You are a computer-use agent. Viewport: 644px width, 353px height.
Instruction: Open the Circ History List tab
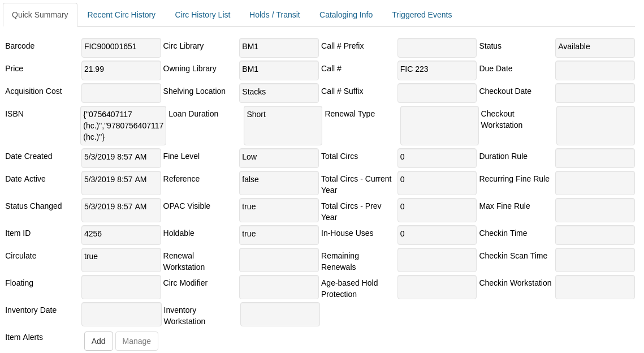tap(202, 15)
